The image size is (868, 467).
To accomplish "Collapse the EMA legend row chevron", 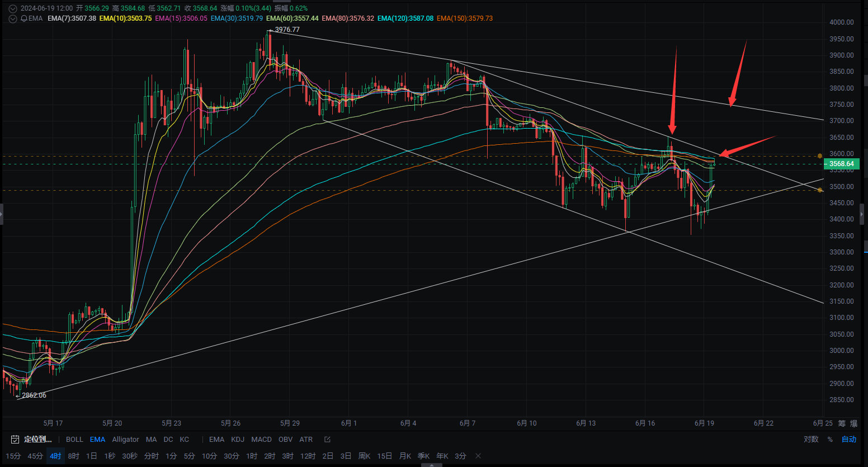I will pos(13,18).
